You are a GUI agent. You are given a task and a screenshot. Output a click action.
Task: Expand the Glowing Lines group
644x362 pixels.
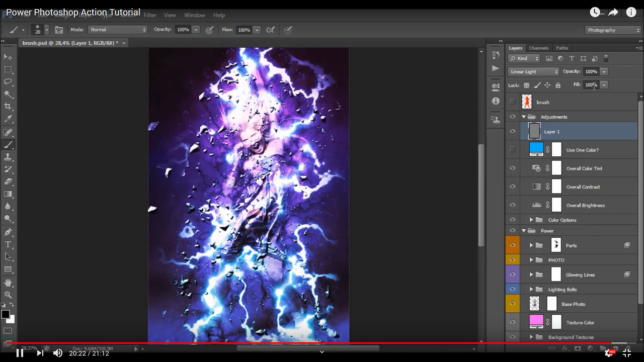click(531, 275)
